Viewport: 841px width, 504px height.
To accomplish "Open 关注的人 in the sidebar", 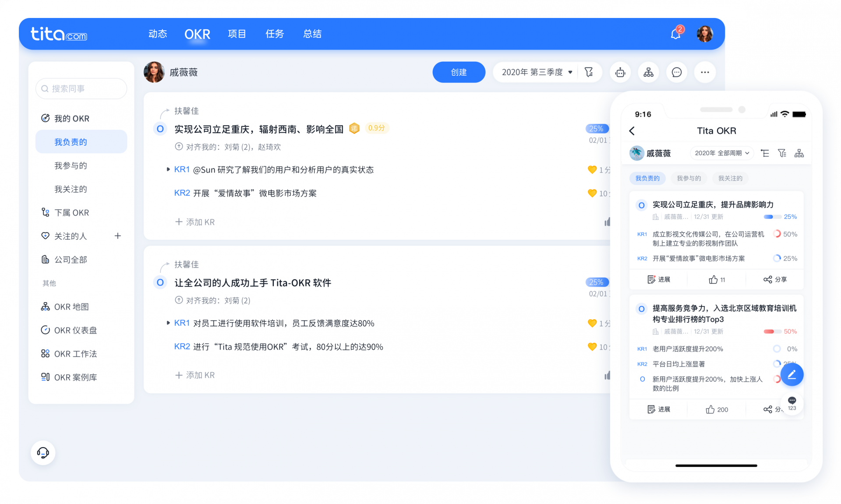I will coord(64,236).
